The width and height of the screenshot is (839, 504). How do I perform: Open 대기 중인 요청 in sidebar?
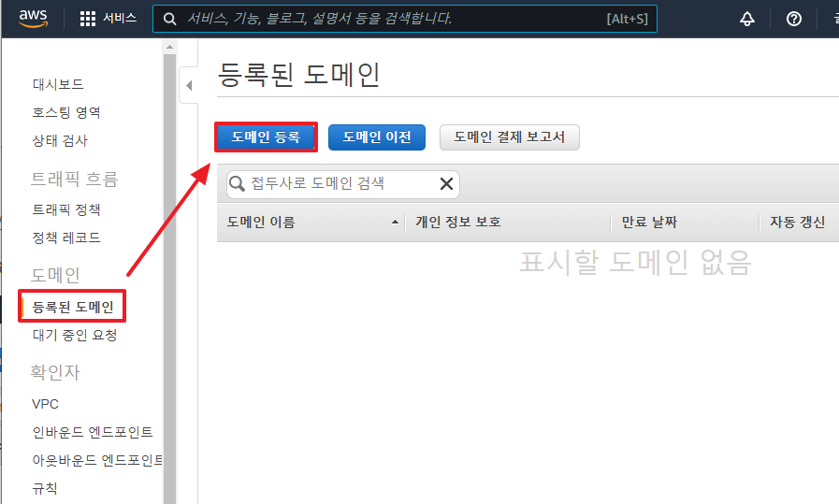(x=75, y=335)
